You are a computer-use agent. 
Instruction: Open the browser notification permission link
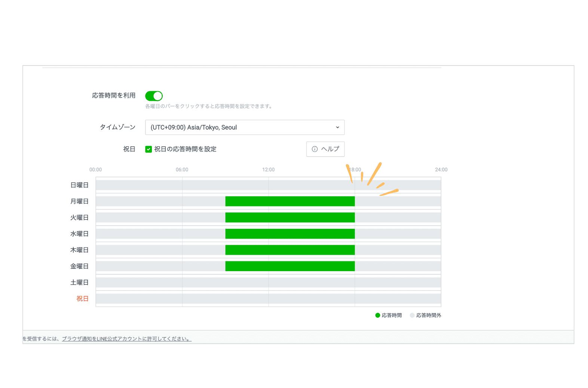click(x=126, y=339)
